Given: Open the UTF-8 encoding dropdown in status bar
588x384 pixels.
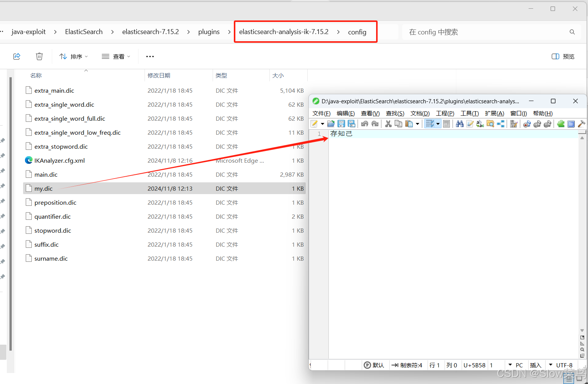Looking at the screenshot, I should [x=551, y=365].
